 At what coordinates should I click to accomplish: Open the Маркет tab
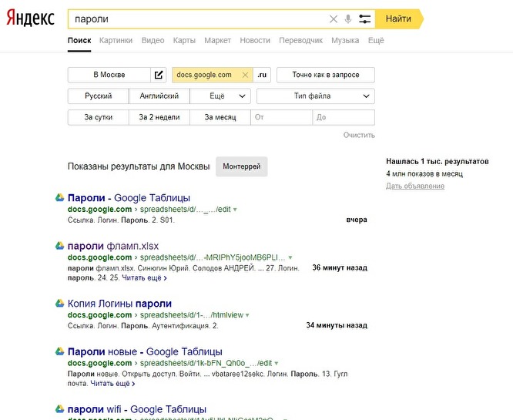217,40
